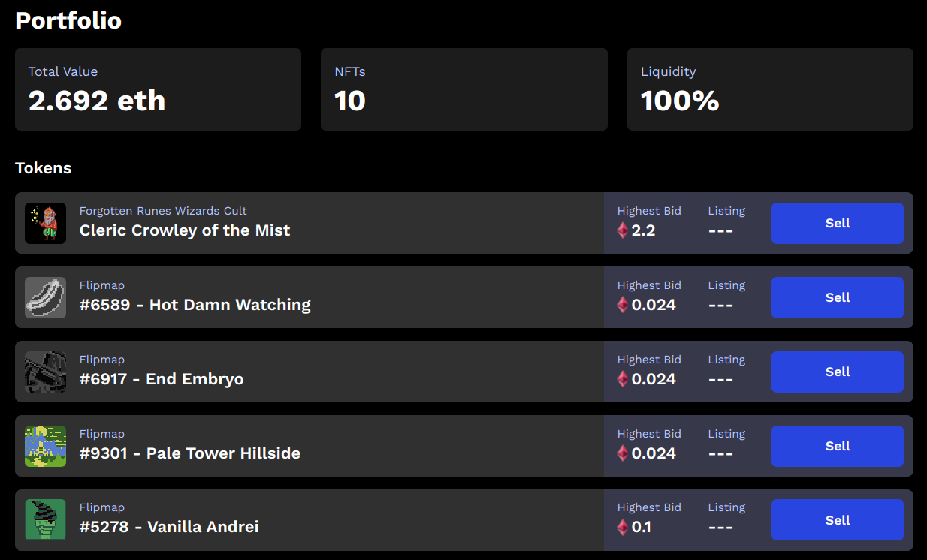Open the Vanilla Andrei green character thumbnail
The width and height of the screenshot is (927, 560).
[x=45, y=520]
